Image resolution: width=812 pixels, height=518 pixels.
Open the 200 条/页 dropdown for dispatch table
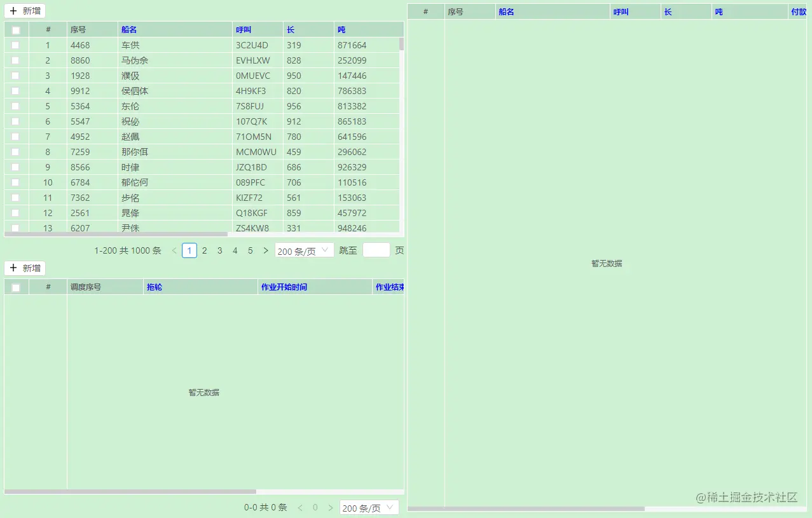point(369,508)
